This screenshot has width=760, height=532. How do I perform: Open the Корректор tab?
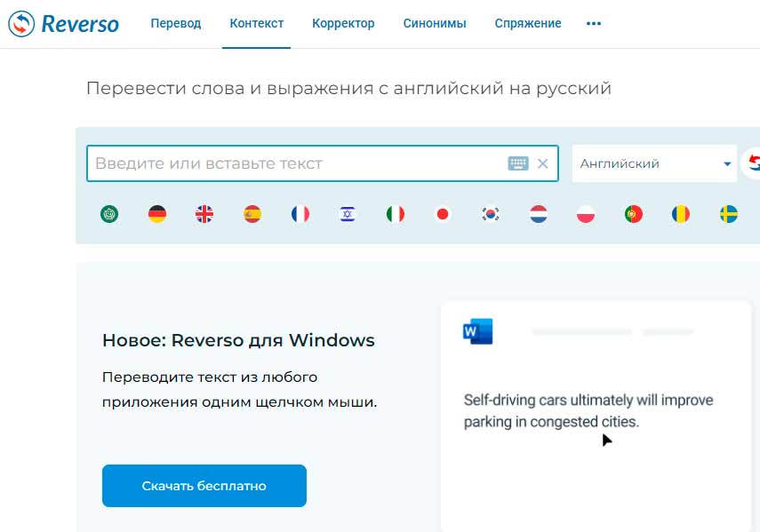coord(343,24)
